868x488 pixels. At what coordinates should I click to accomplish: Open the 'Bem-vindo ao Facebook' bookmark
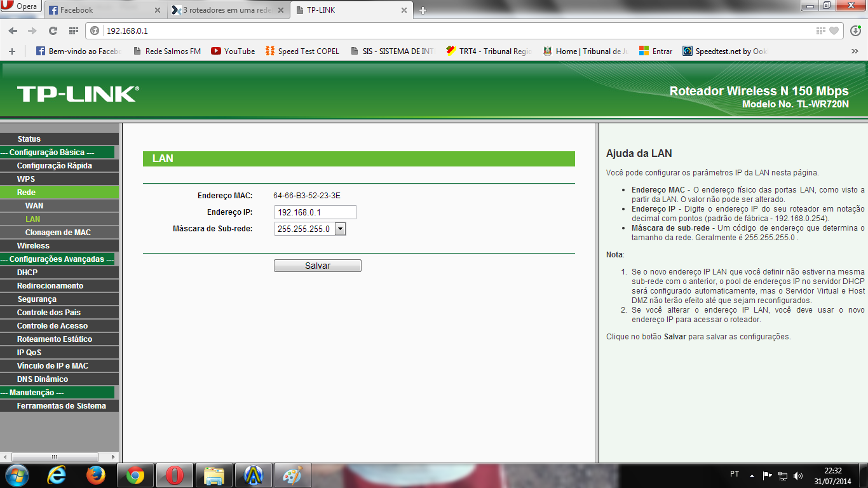(x=79, y=51)
